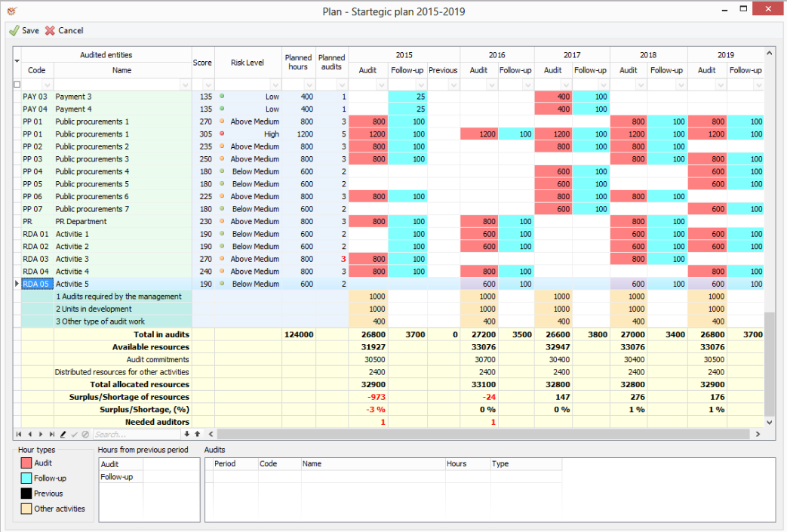This screenshot has height=532, width=787.
Task: Click the Audit red color swatch
Action: tap(26, 463)
